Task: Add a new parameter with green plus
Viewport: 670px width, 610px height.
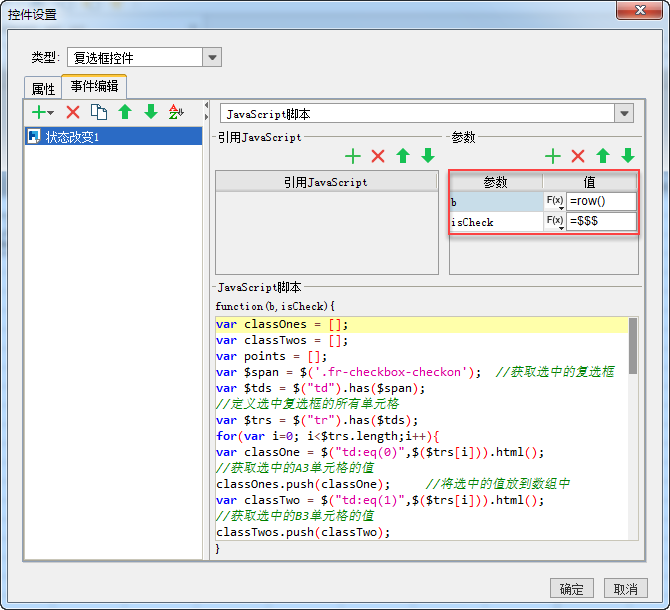Action: [552, 156]
